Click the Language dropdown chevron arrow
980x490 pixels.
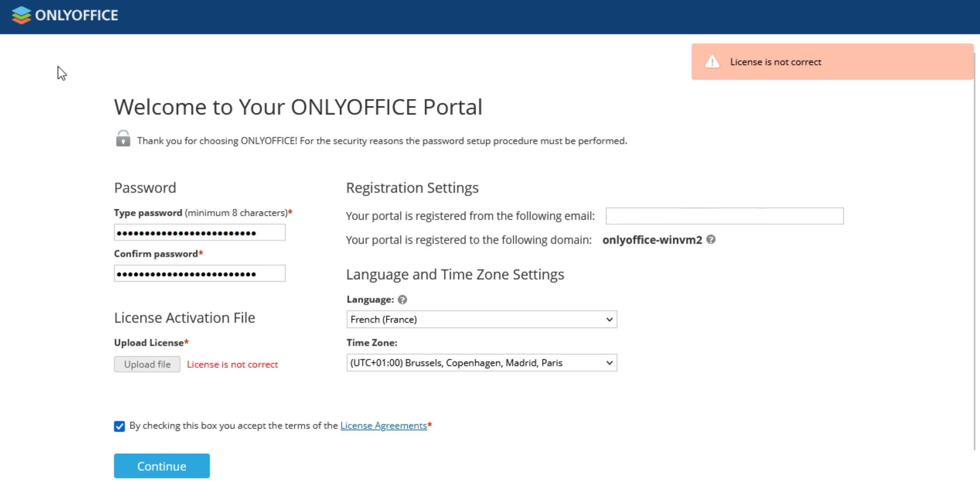coord(609,319)
